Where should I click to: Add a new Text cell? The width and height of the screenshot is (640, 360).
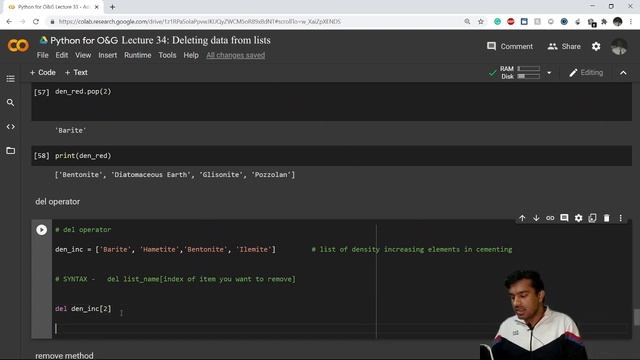76,72
